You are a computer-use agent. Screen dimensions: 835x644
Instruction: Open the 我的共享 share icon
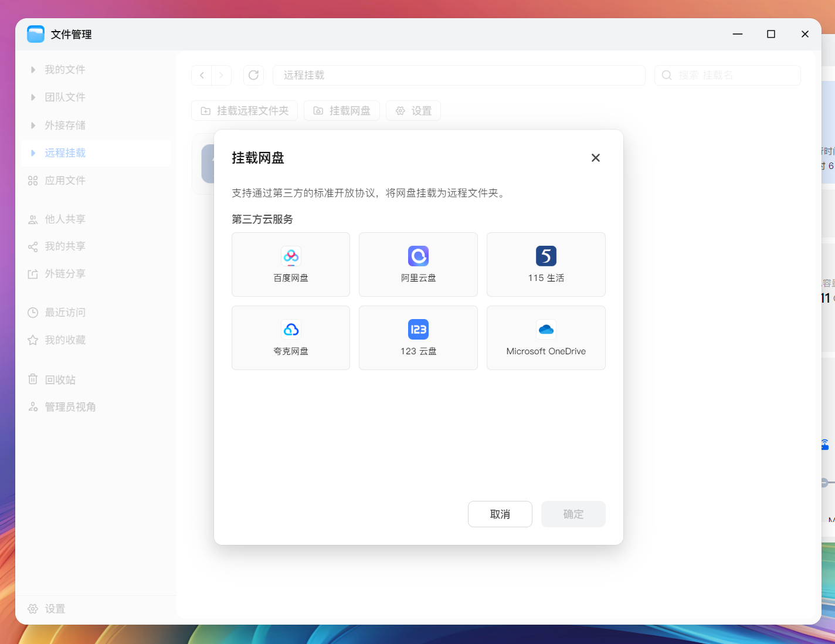[x=33, y=246]
